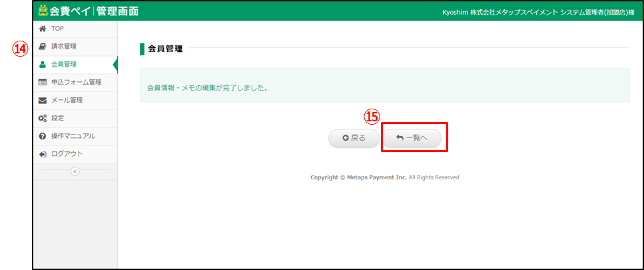Open the 請求管理 menu item text
644x270 pixels.
tap(64, 47)
